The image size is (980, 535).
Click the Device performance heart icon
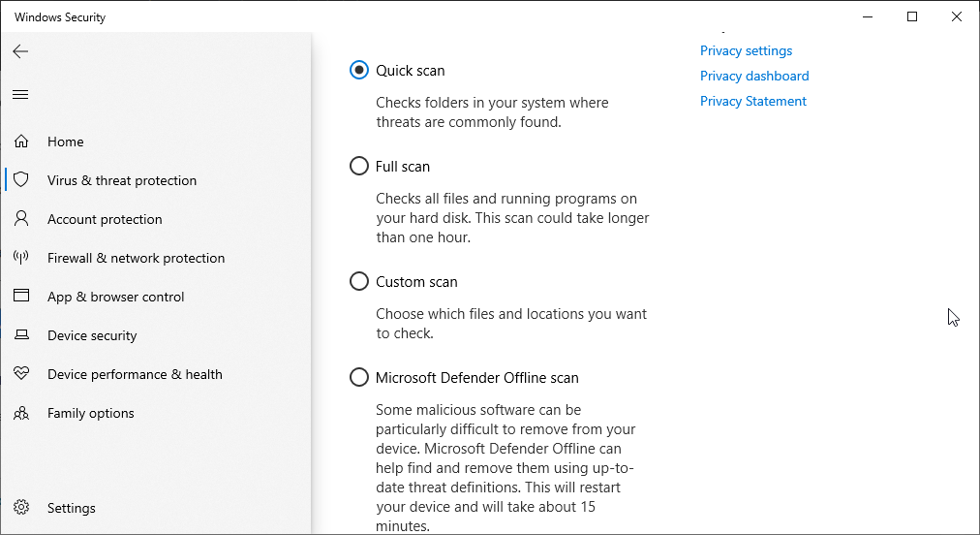tap(21, 373)
